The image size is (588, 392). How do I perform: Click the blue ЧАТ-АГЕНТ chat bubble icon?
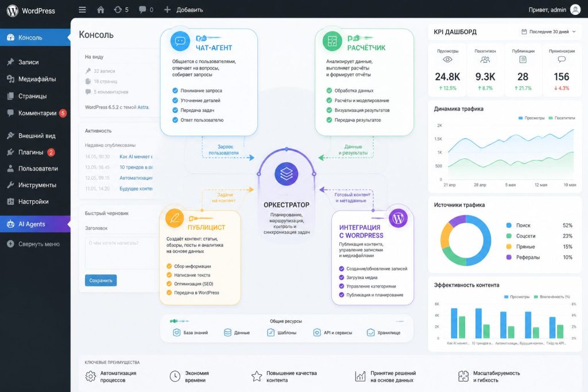(x=180, y=41)
